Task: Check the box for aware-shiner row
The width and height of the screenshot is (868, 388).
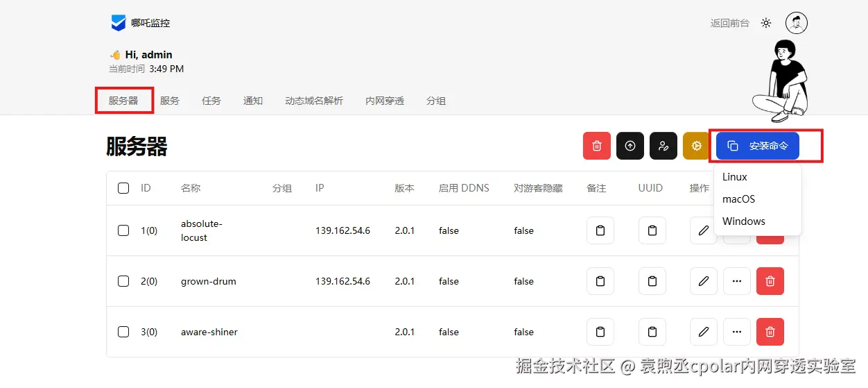Action: (x=123, y=332)
